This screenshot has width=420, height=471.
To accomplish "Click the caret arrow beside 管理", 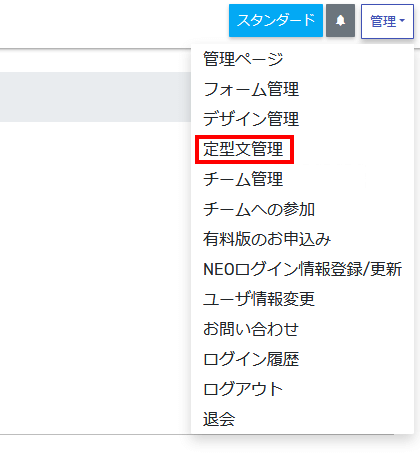I will (402, 21).
